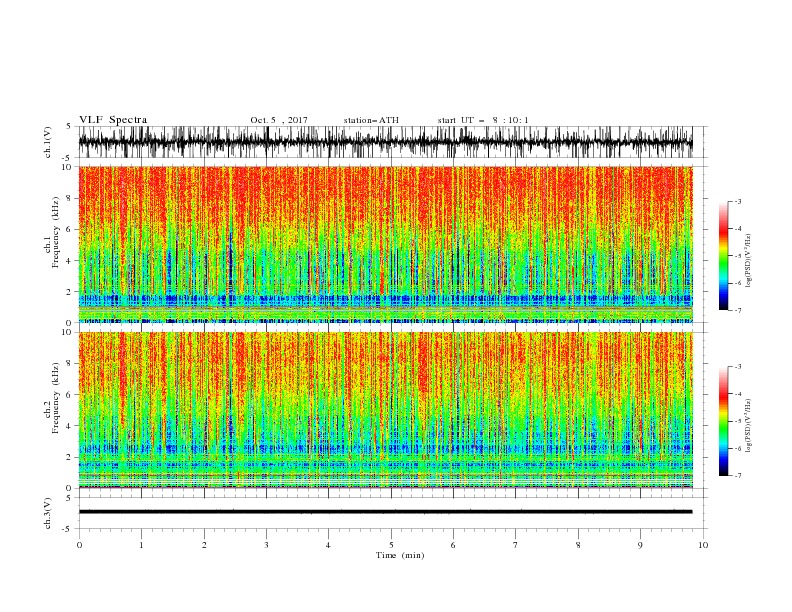Click the "6" kHz tick on the ch.2 frequency axis

point(70,395)
